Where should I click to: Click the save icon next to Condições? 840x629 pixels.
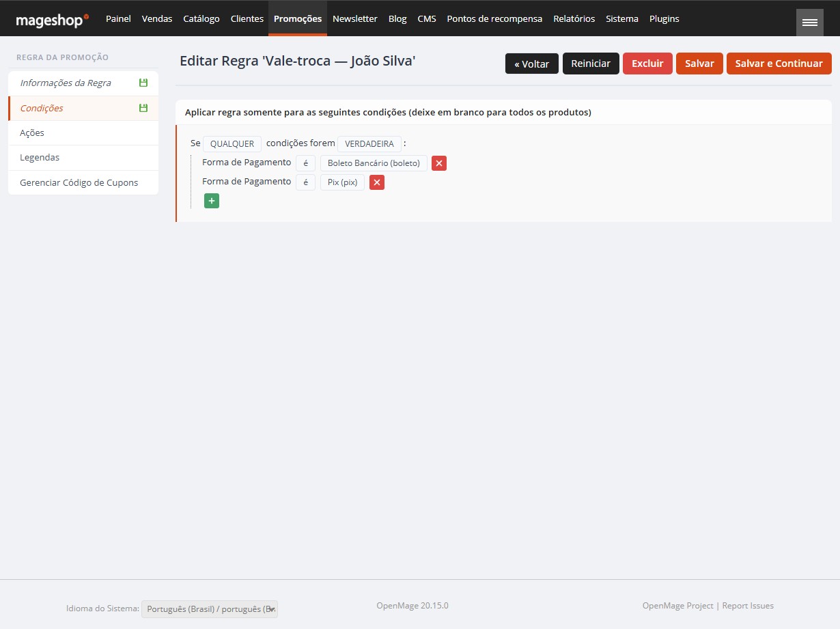click(x=143, y=108)
